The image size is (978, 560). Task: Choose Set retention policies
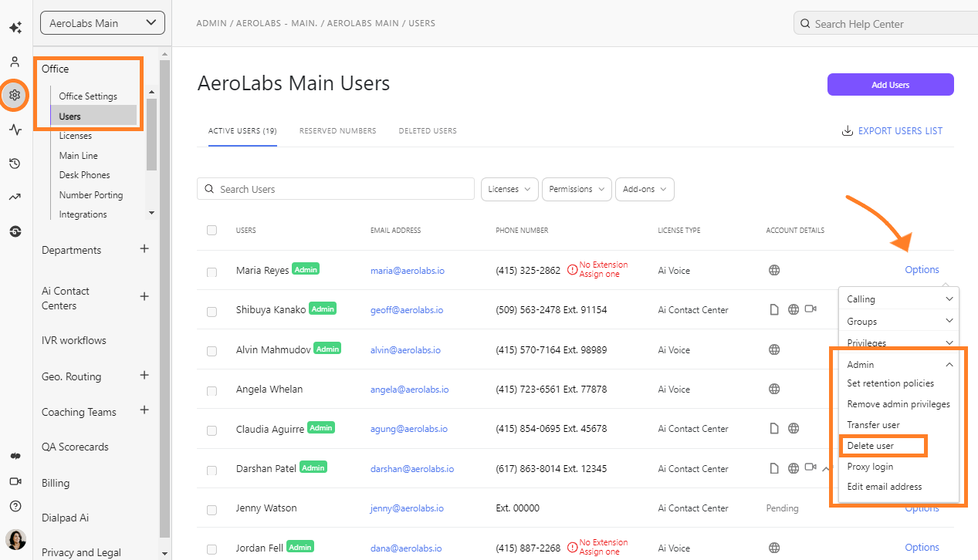pos(891,383)
